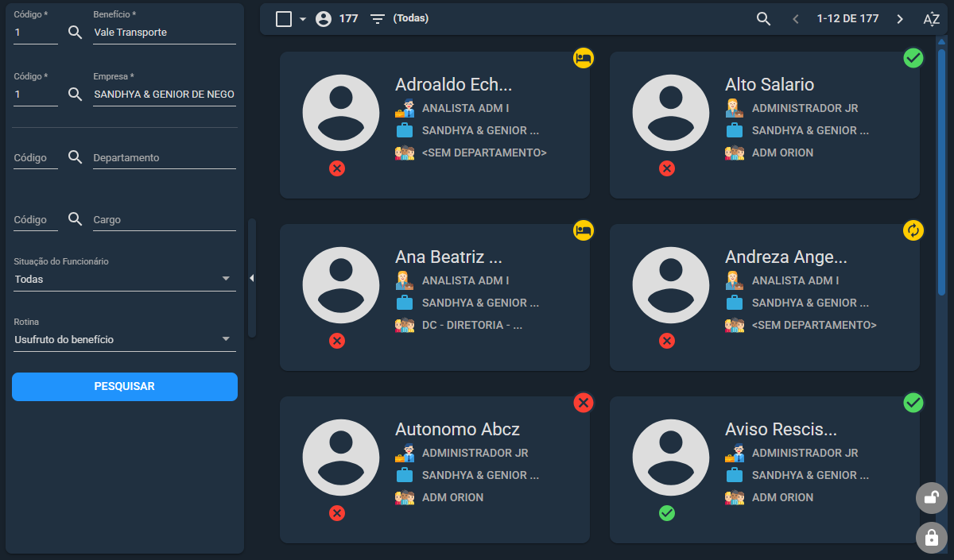
Task: Tick the select-all checkbox in toolbar
Action: coord(284,19)
